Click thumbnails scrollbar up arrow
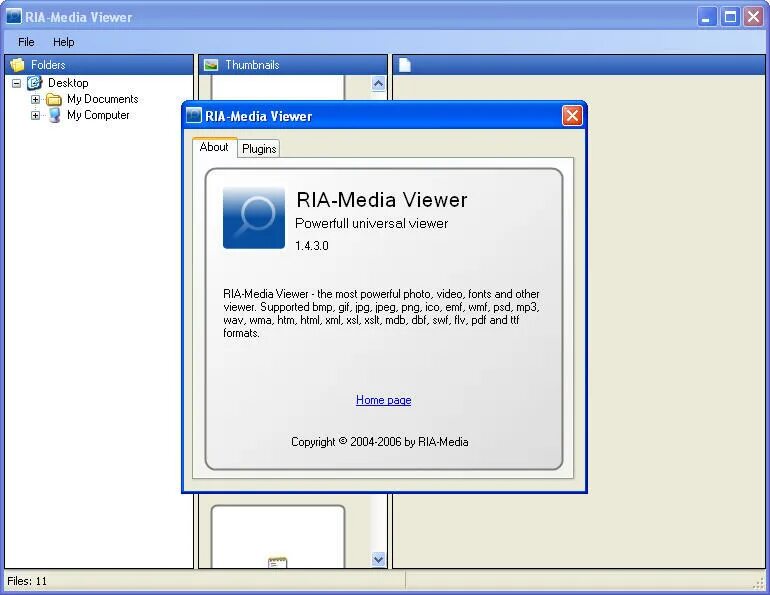 point(378,83)
